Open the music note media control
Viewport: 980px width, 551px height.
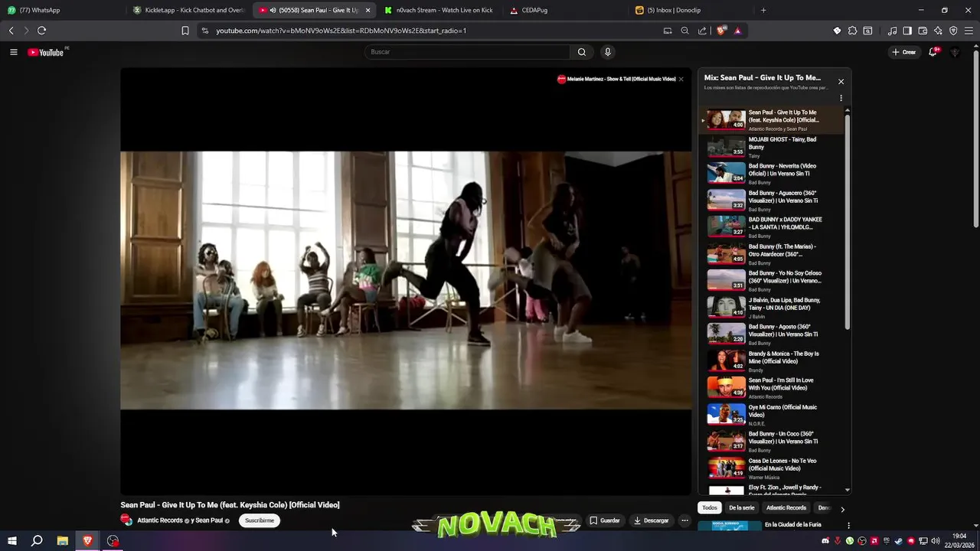892,31
